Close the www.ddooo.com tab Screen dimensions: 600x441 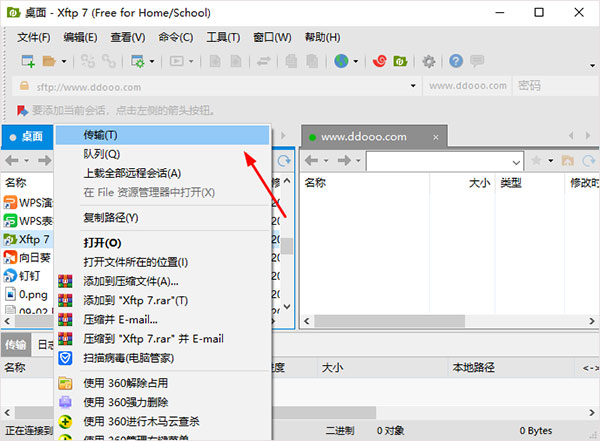pyautogui.click(x=436, y=137)
